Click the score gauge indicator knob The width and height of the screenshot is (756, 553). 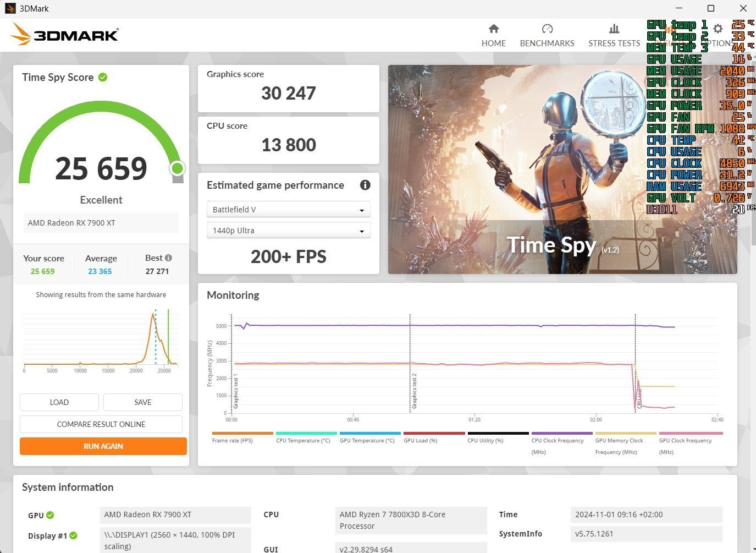pyautogui.click(x=177, y=168)
